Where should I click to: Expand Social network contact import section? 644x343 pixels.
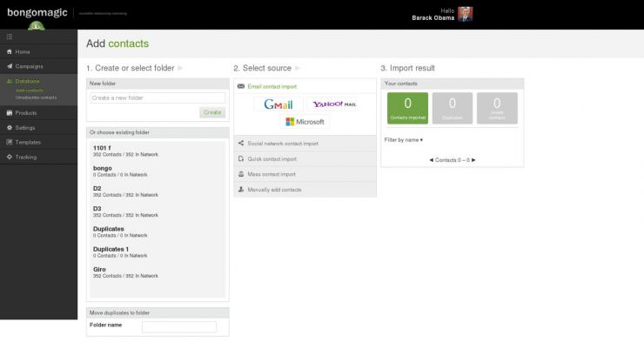(x=305, y=144)
